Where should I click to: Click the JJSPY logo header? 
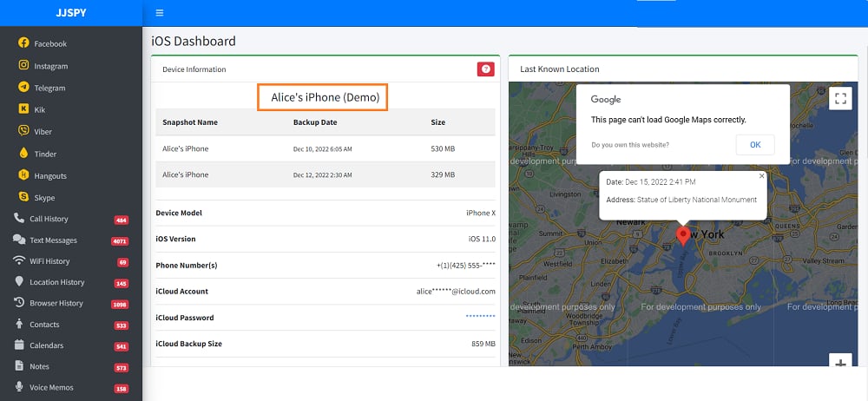pyautogui.click(x=71, y=13)
